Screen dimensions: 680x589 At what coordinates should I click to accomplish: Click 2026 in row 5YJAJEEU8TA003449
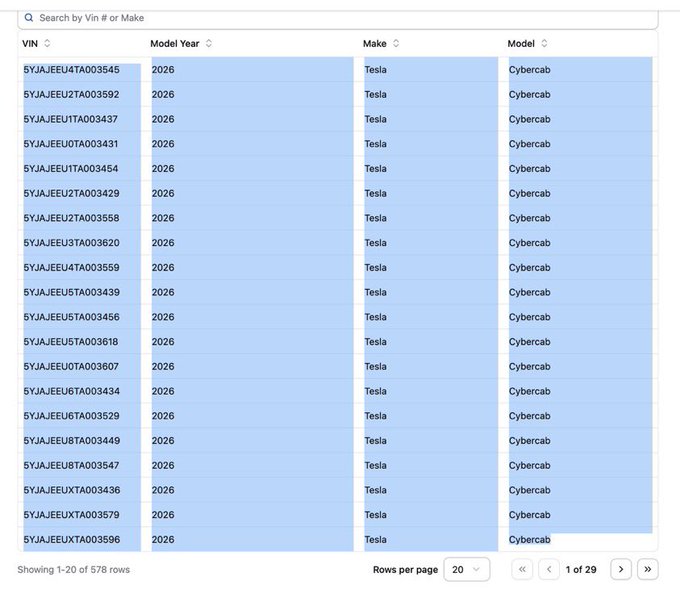[x=163, y=441]
